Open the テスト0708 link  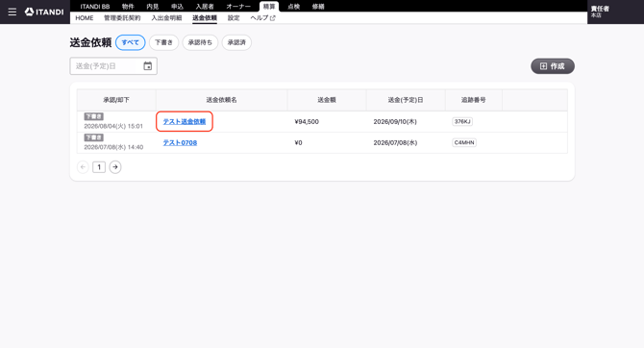180,142
